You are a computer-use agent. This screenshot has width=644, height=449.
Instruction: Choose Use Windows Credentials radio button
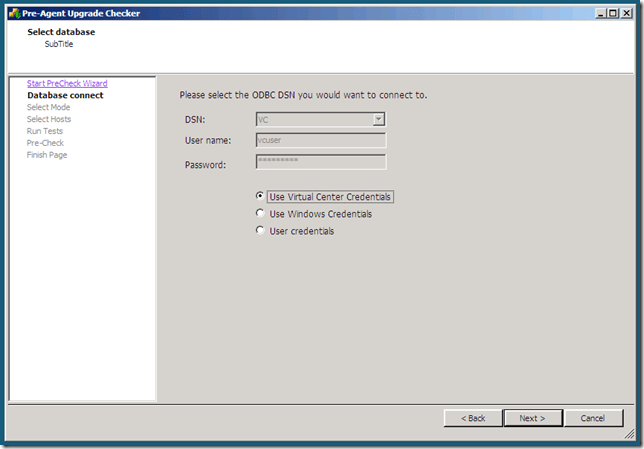[x=261, y=214]
